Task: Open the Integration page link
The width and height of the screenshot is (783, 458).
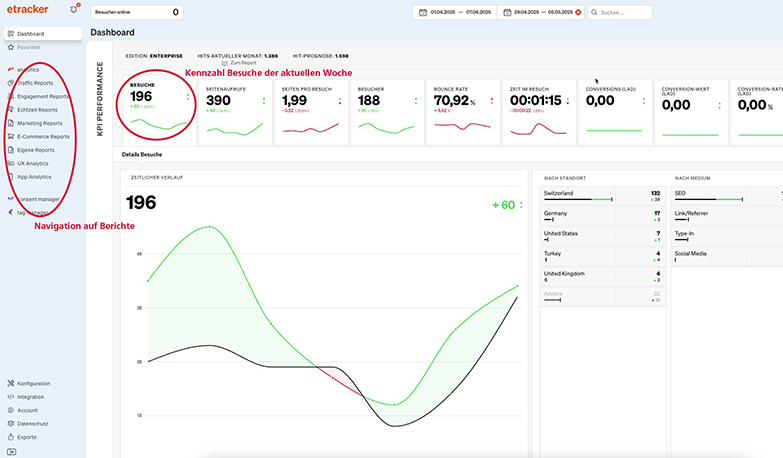Action: [30, 397]
